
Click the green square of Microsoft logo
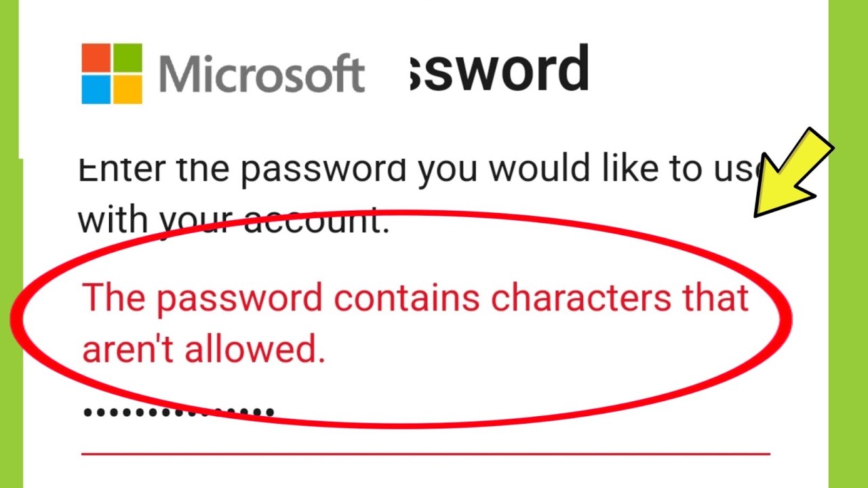tap(127, 58)
